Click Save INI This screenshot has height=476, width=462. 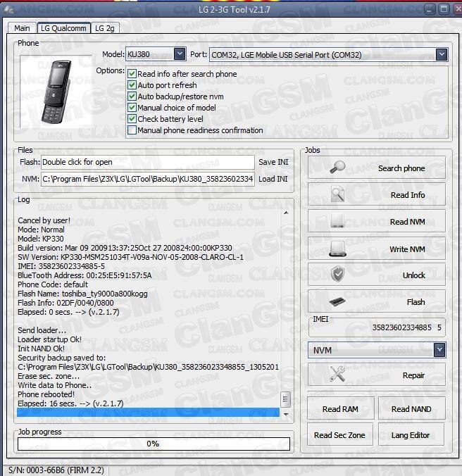(x=273, y=162)
